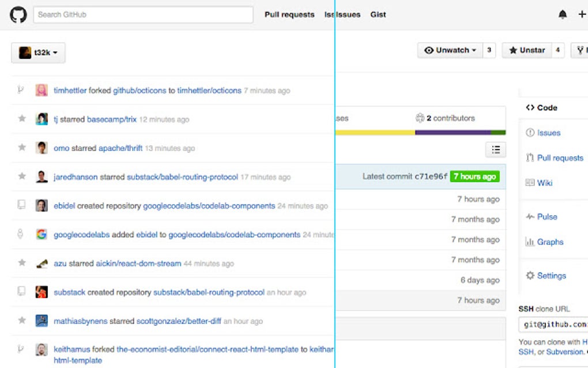The width and height of the screenshot is (588, 368).
Task: Open the basecamp/trix repository link
Action: tap(112, 119)
